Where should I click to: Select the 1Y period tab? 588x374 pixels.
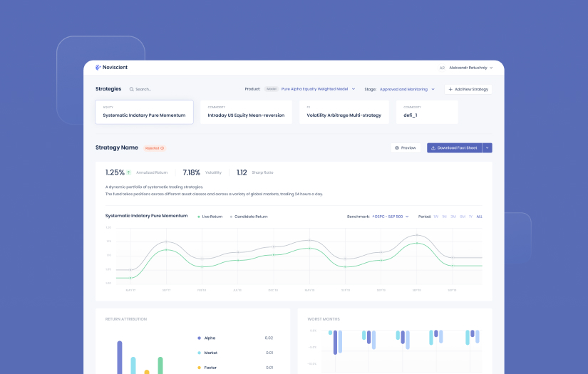coord(470,217)
